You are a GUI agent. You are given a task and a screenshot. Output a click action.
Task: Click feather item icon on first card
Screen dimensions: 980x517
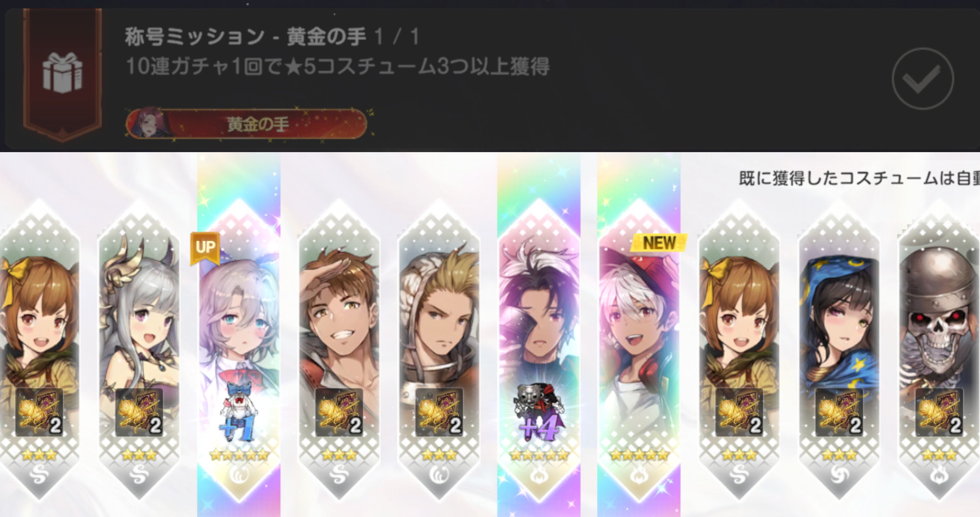coord(39,412)
